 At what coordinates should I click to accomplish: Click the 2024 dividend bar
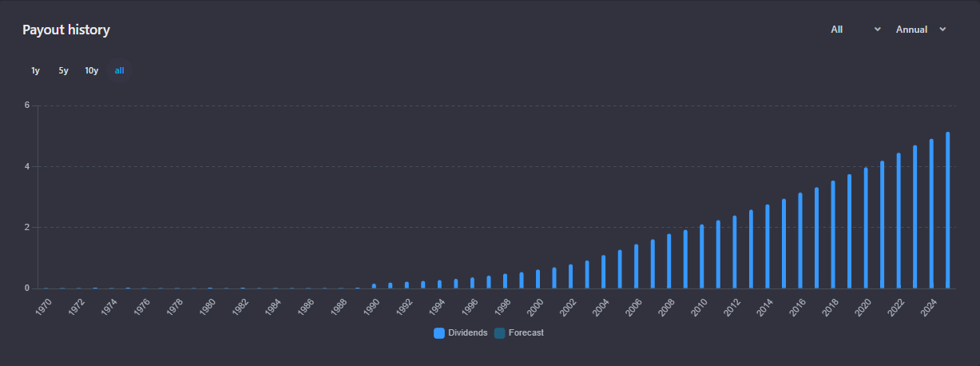click(x=931, y=214)
